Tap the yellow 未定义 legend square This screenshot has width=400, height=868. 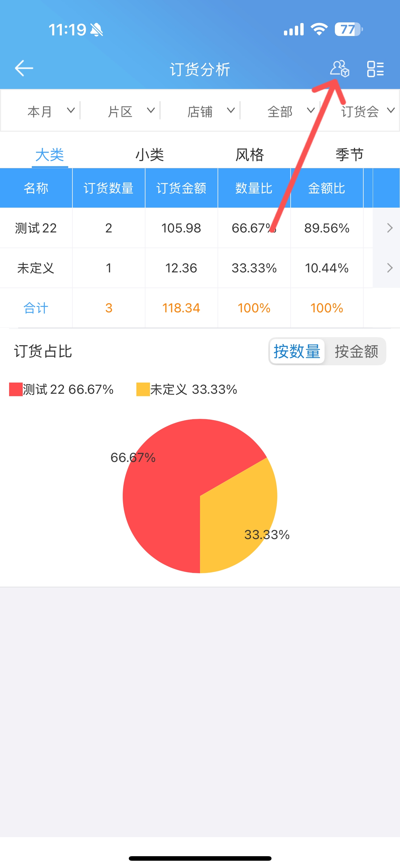[x=143, y=390]
